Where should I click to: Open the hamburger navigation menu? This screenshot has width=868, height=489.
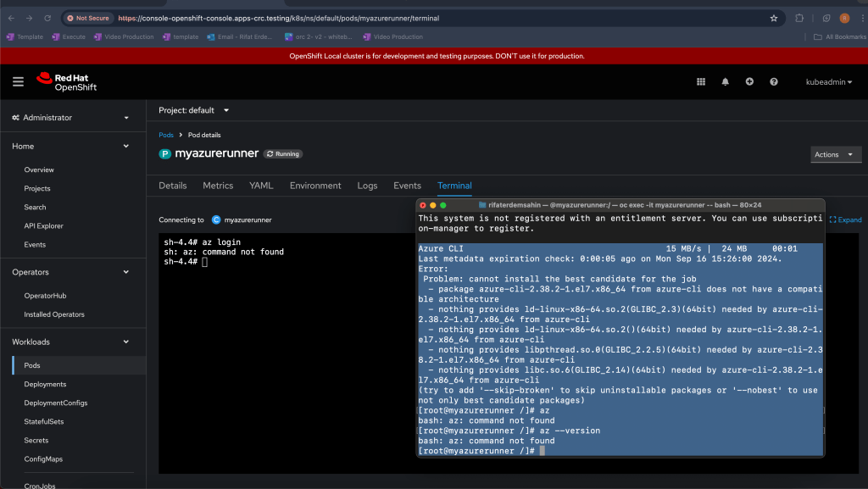[x=19, y=82]
